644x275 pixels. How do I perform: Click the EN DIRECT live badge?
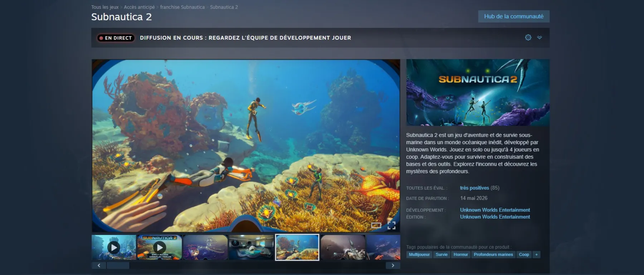[116, 38]
